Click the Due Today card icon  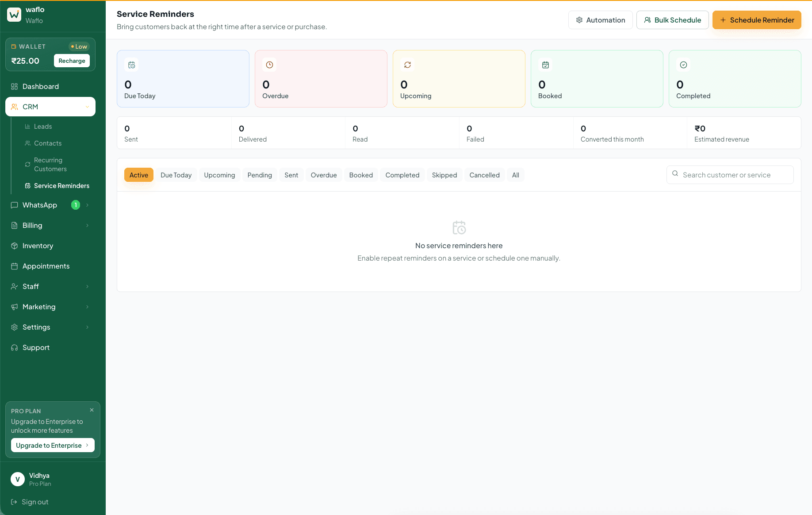[131, 65]
